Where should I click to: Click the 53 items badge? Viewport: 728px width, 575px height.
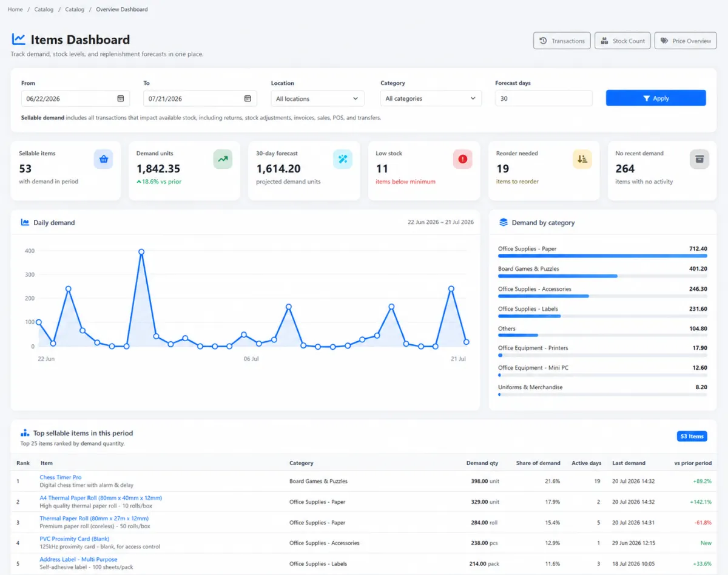692,437
